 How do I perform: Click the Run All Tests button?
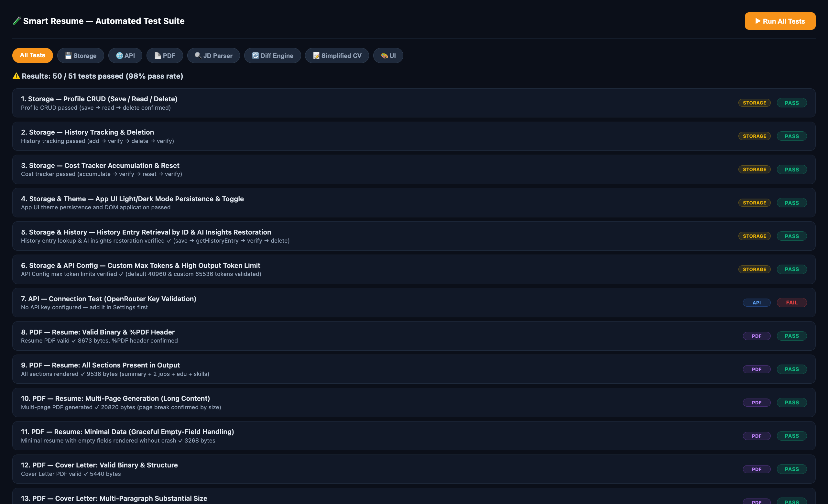click(x=779, y=21)
